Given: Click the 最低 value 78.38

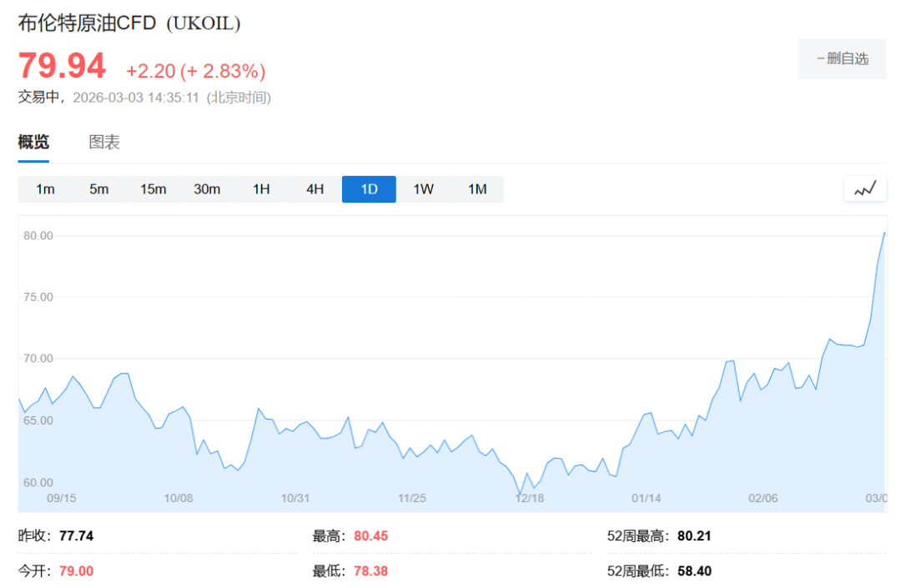Looking at the screenshot, I should (370, 570).
